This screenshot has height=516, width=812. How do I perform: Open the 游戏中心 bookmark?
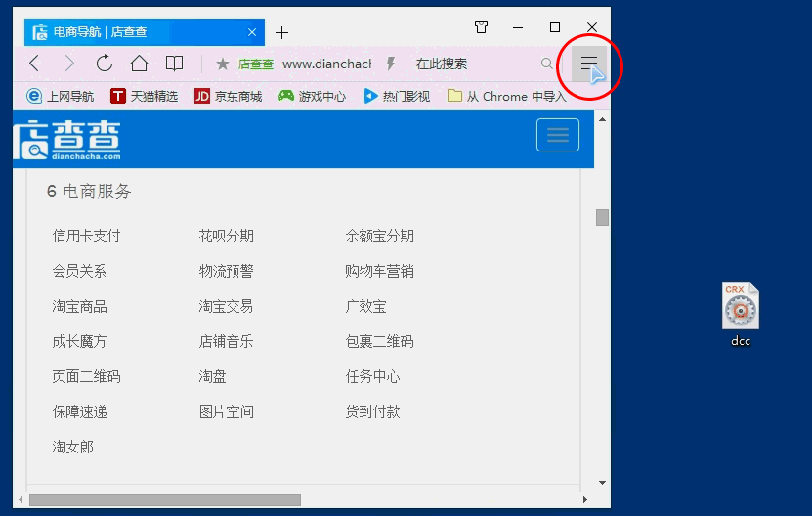[x=312, y=97]
